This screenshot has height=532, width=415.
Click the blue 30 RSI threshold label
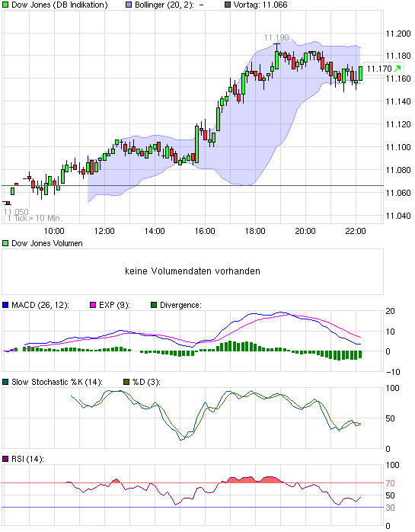pos(390,508)
